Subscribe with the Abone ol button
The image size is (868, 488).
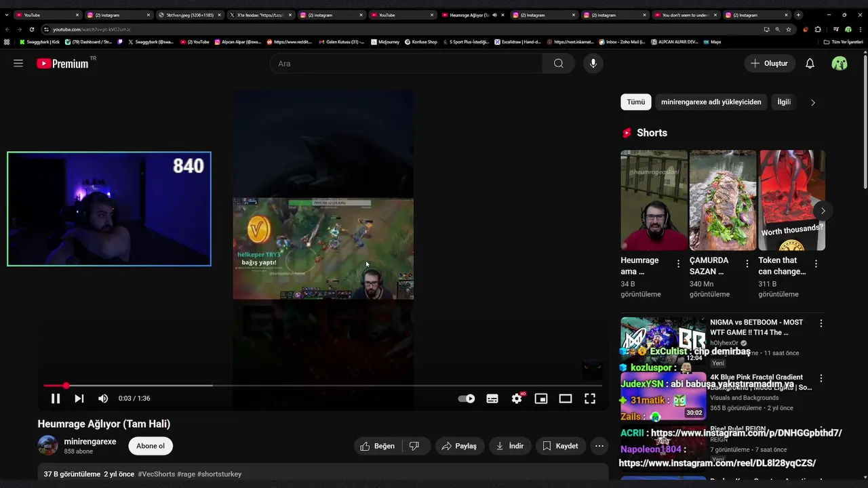(151, 446)
